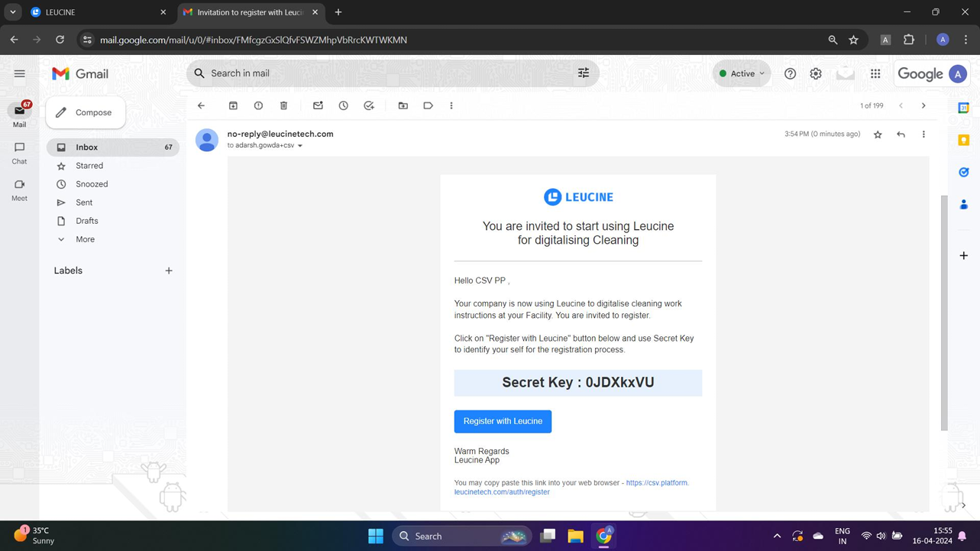Open Mail section with 67 badge

[19, 115]
